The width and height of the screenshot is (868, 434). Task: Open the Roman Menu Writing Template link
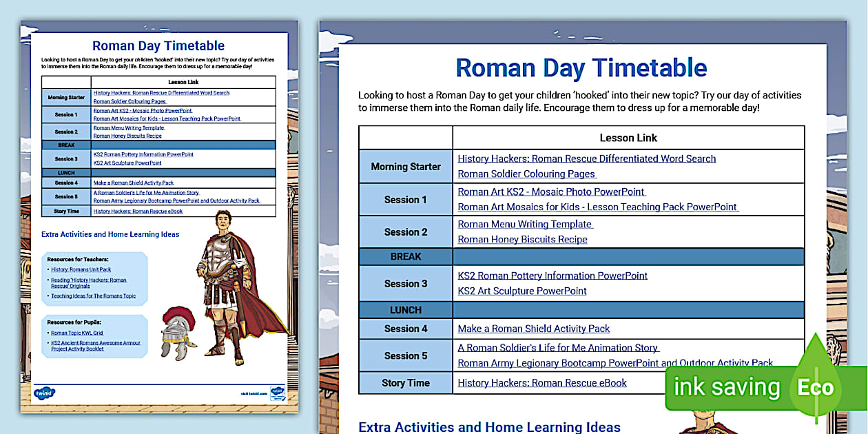(x=525, y=225)
